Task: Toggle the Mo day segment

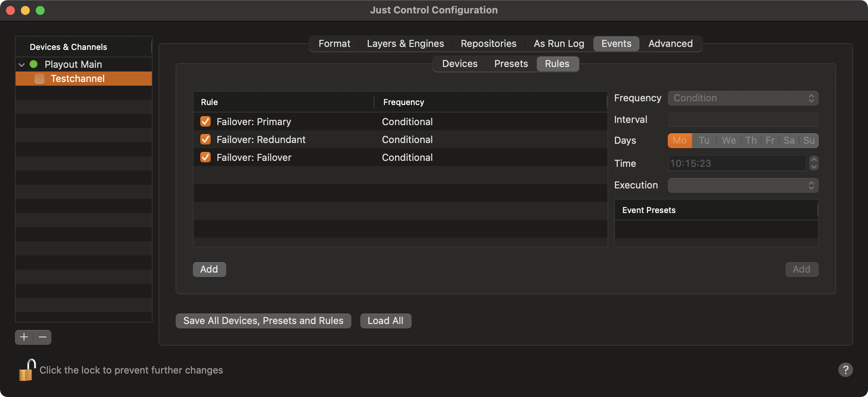Action: pyautogui.click(x=680, y=140)
